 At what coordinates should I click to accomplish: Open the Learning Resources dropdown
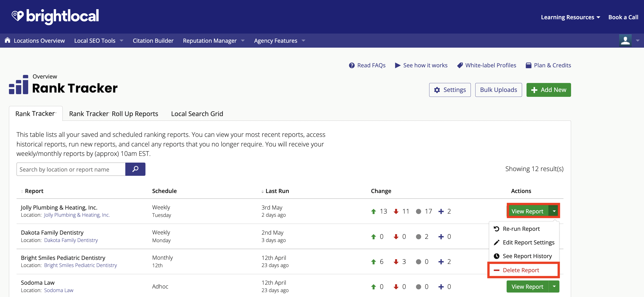tap(571, 17)
